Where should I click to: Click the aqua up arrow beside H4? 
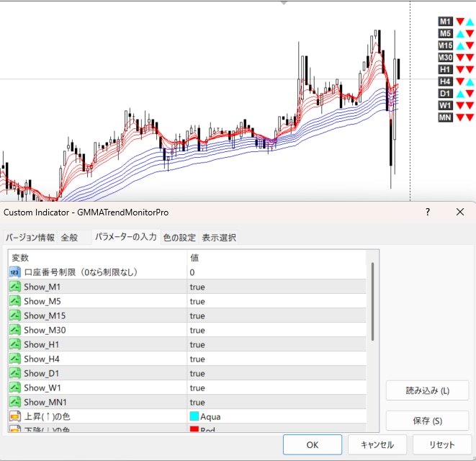click(x=470, y=81)
